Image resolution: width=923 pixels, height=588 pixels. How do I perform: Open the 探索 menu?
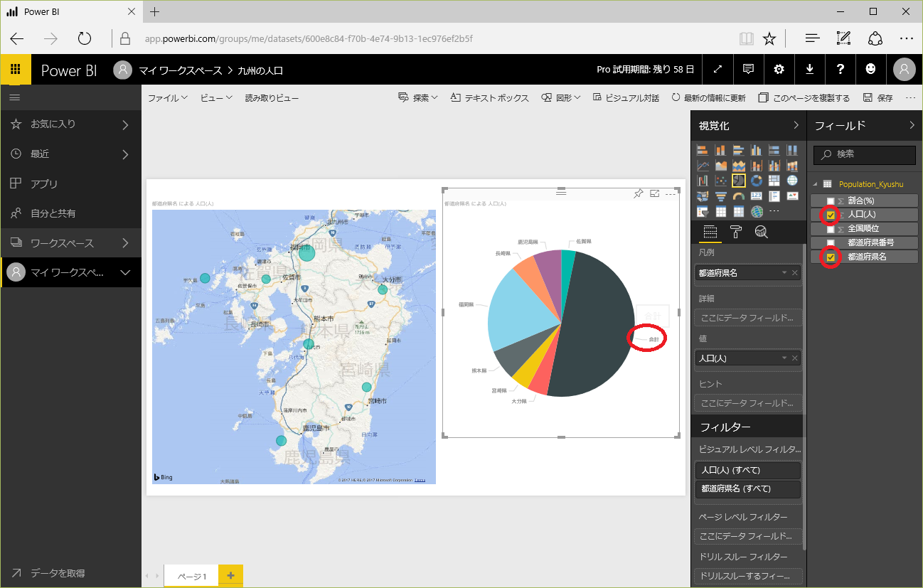pyautogui.click(x=418, y=98)
